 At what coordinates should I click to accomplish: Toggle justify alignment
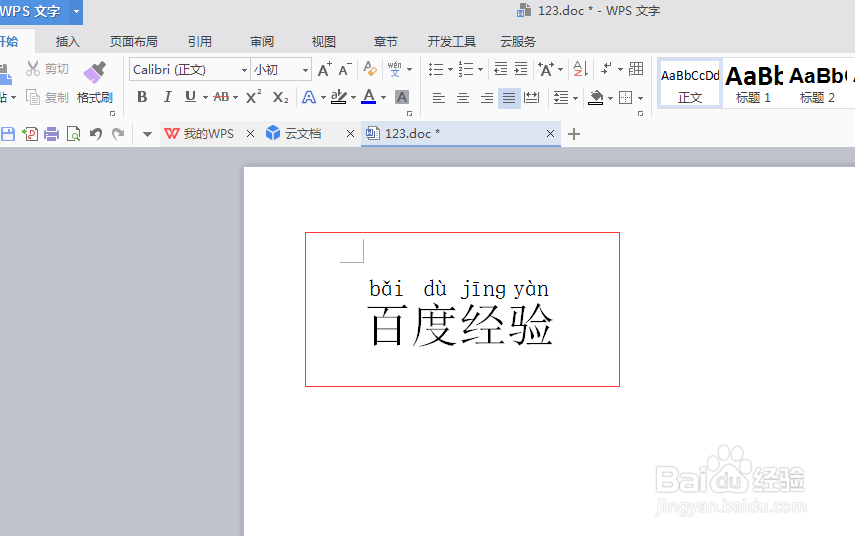pyautogui.click(x=509, y=98)
